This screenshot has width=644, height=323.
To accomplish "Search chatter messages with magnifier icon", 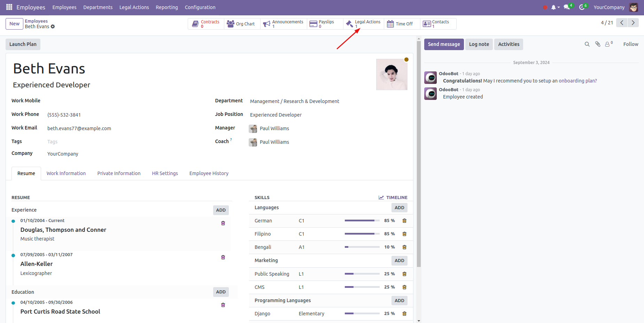I will tap(587, 44).
